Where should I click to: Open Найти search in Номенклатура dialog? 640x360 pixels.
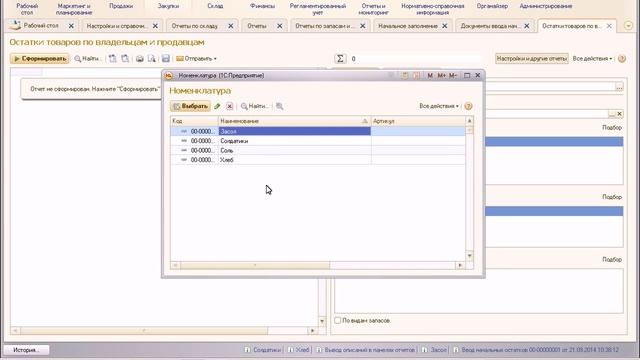point(255,106)
